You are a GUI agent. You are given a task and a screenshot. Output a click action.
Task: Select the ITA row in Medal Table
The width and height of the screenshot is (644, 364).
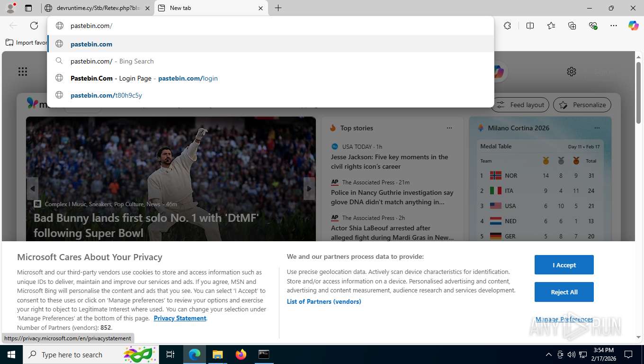[x=540, y=191]
